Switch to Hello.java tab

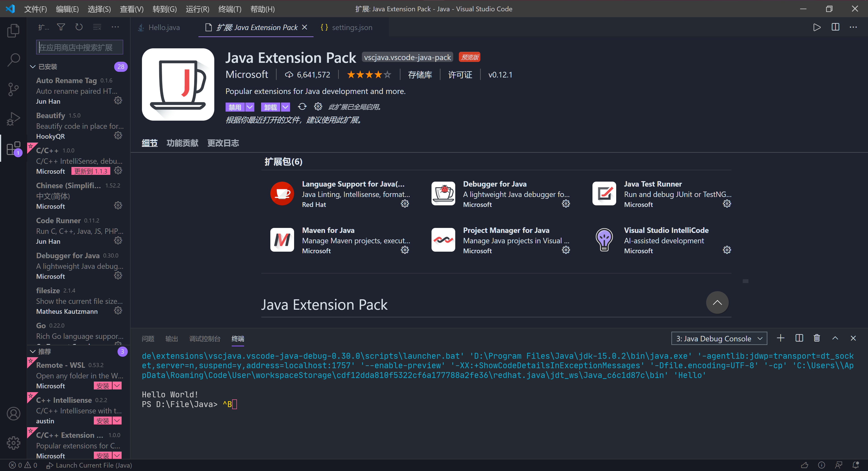164,28
